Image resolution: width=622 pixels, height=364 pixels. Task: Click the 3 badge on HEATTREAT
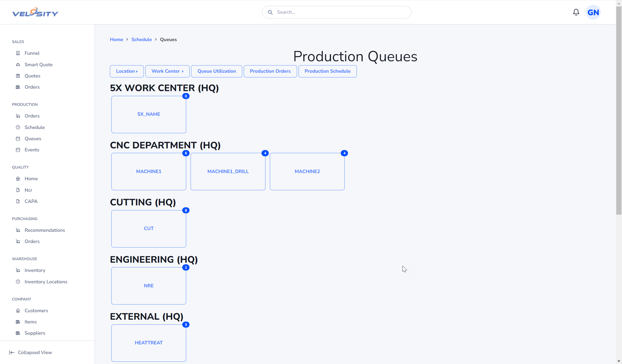click(186, 325)
